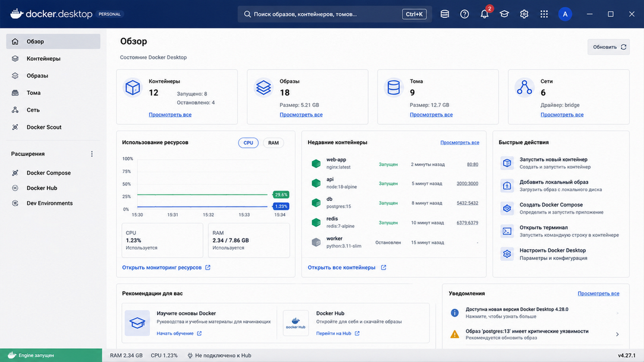Viewport: 644px width, 362px height.
Task: Switch resource chart to RAM
Action: point(273,143)
